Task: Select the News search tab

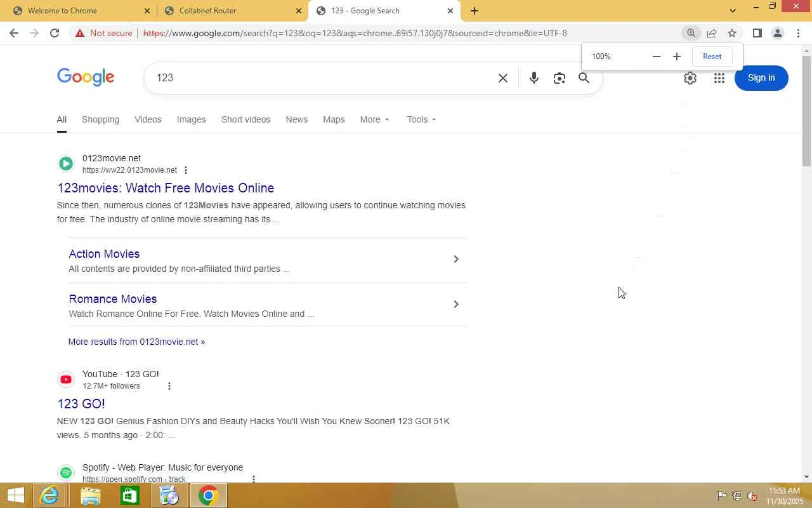Action: point(296,119)
